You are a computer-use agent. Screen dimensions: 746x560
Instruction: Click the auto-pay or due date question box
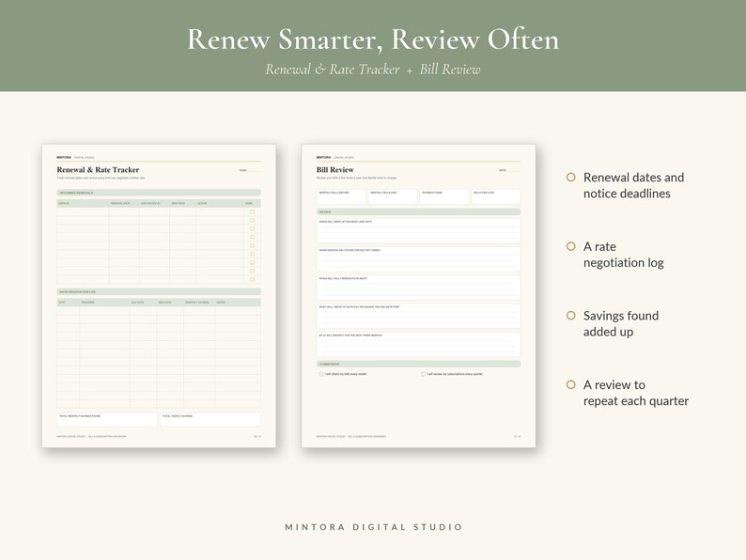point(419,316)
